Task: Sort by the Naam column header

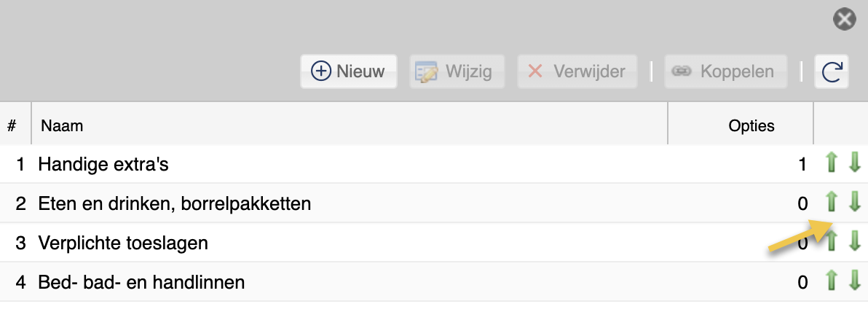Action: click(350, 125)
